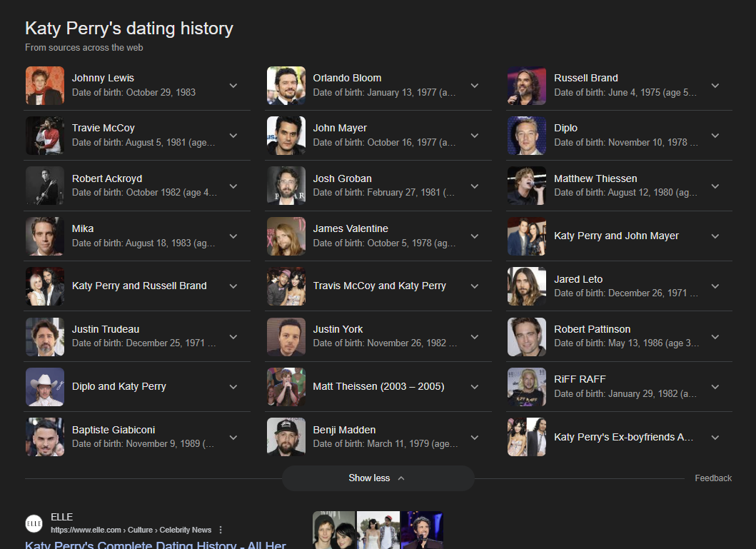The image size is (756, 549).
Task: Click Matt Theissen (2003 – 2005) thumbnail
Action: 286,387
